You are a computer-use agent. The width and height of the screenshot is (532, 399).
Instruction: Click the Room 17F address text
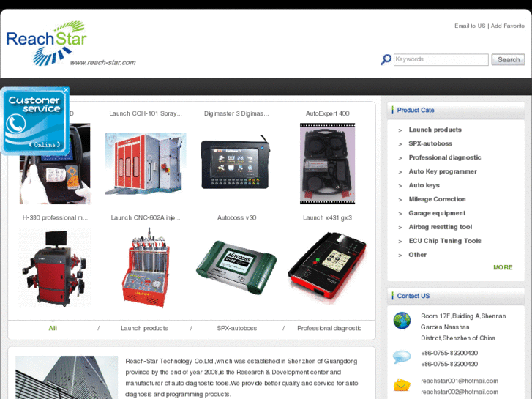coord(463,327)
